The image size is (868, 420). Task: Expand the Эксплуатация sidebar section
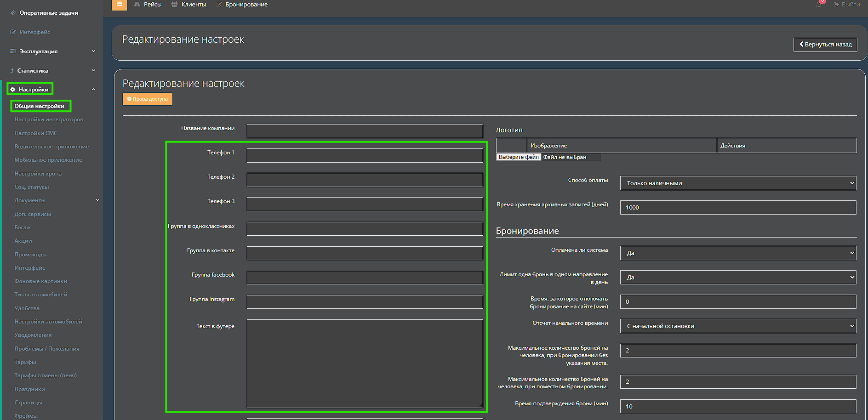tap(93, 51)
